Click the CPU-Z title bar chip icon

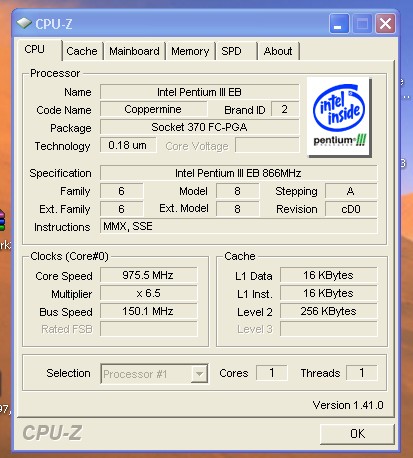(x=24, y=23)
